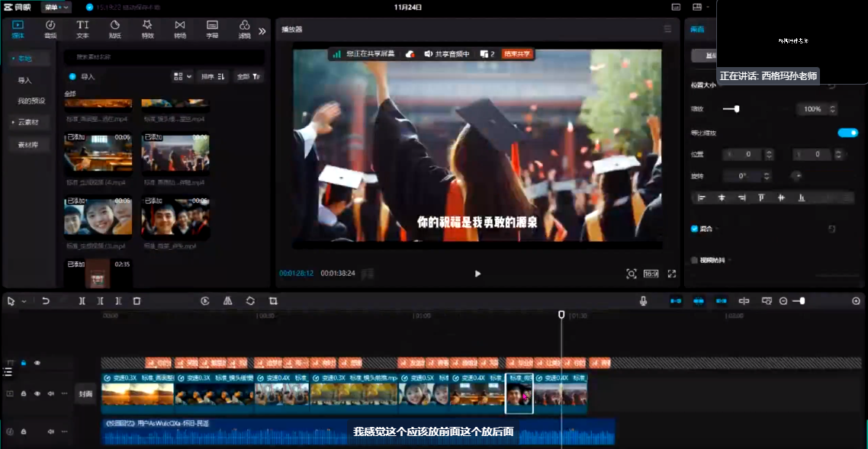This screenshot has width=868, height=449.
Task: Enable the 视频防抖 stabilization checkbox
Action: [694, 260]
